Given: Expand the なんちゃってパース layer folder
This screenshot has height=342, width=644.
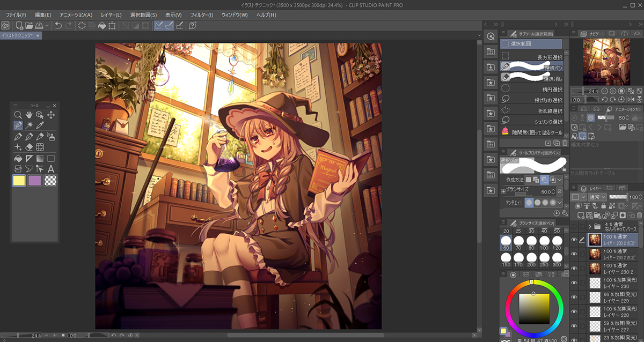Looking at the screenshot, I should (590, 226).
